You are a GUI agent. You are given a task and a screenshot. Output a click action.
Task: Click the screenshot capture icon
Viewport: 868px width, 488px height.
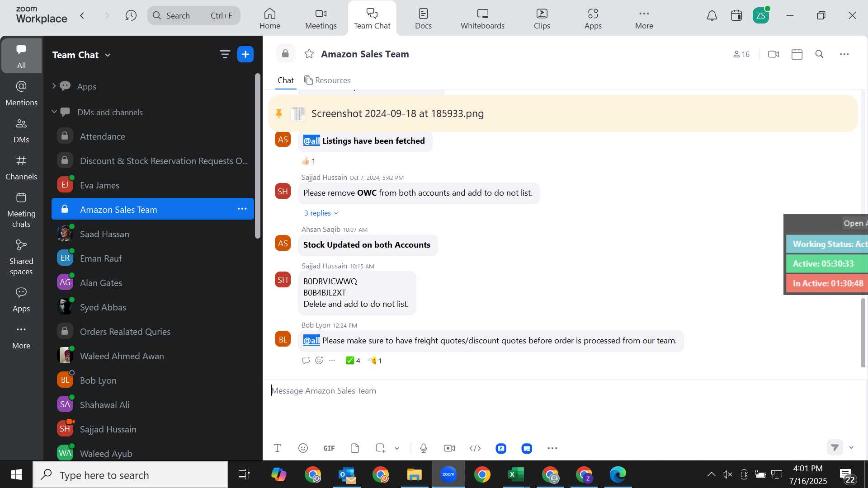tap(380, 448)
